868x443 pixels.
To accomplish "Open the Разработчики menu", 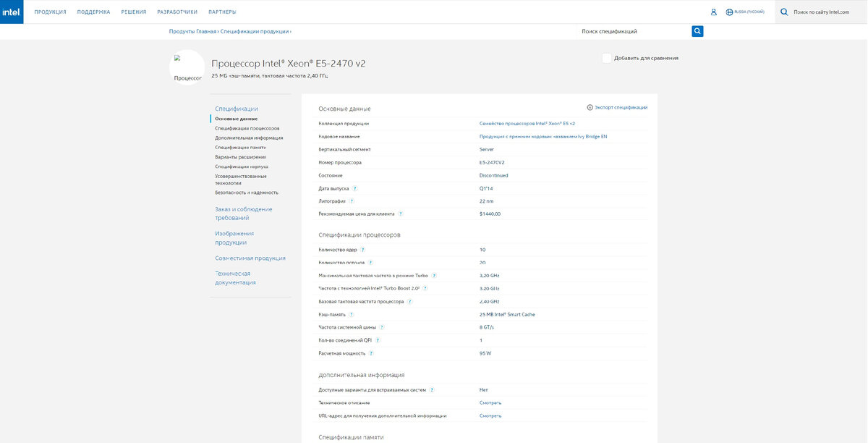I will point(177,12).
